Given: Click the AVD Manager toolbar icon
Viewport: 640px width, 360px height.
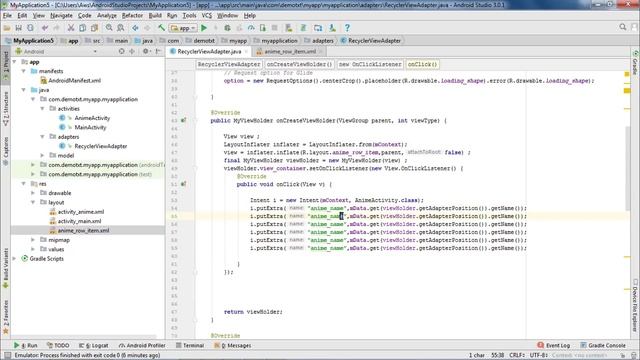Looking at the screenshot, I should click(x=289, y=28).
